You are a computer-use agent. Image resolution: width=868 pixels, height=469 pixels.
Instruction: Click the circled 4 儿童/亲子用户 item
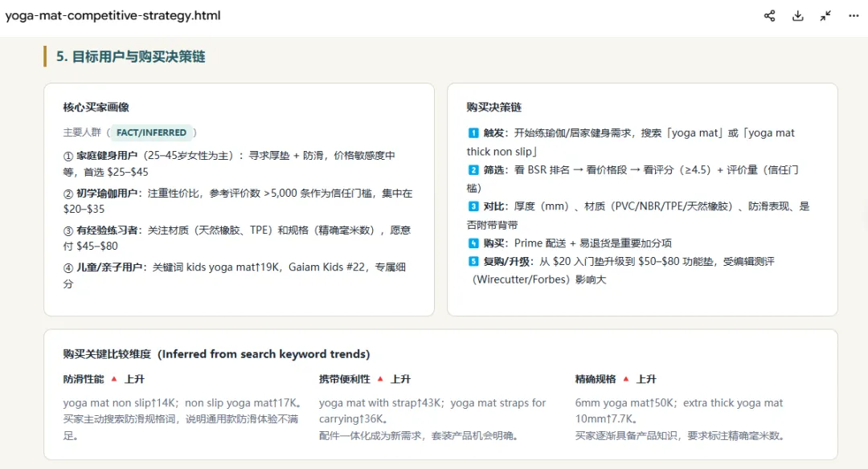coord(234,275)
